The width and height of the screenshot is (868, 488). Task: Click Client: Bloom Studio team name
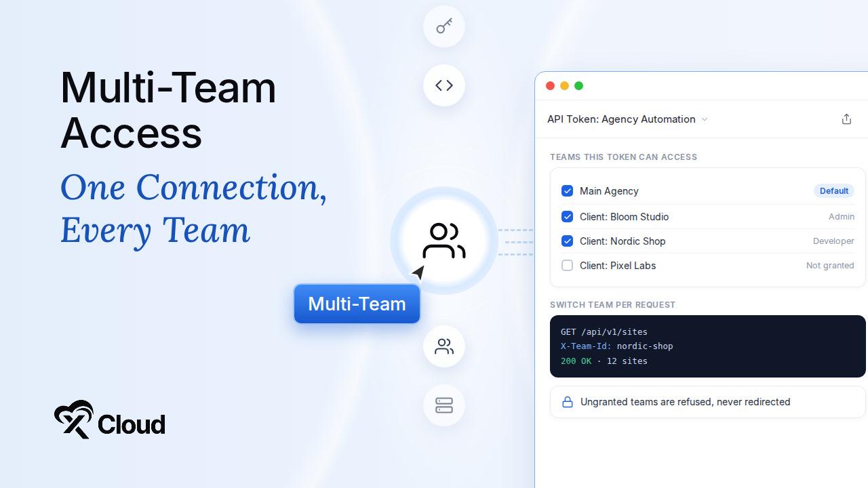624,217
